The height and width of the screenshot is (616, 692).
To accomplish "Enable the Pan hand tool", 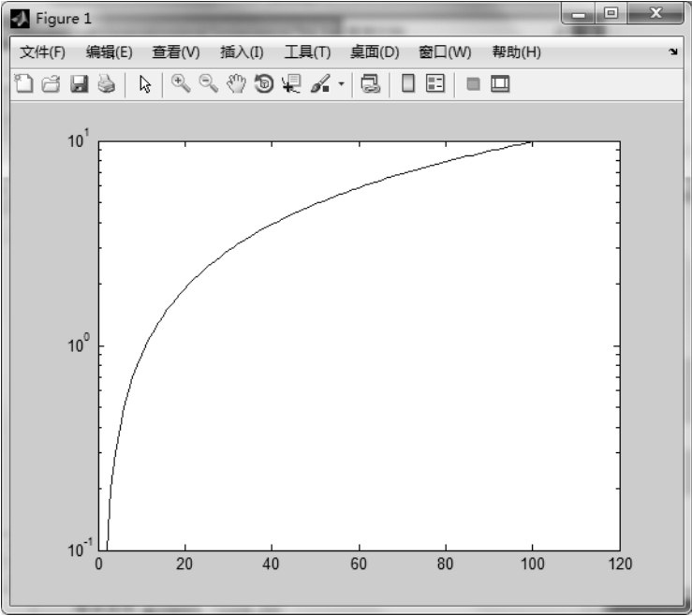I will (236, 85).
